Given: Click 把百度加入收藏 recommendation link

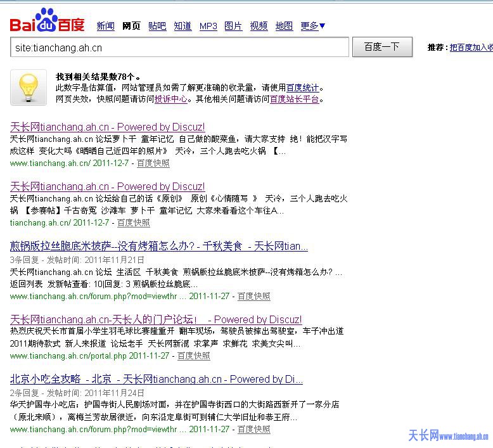Looking at the screenshot, I should pyautogui.click(x=471, y=47).
